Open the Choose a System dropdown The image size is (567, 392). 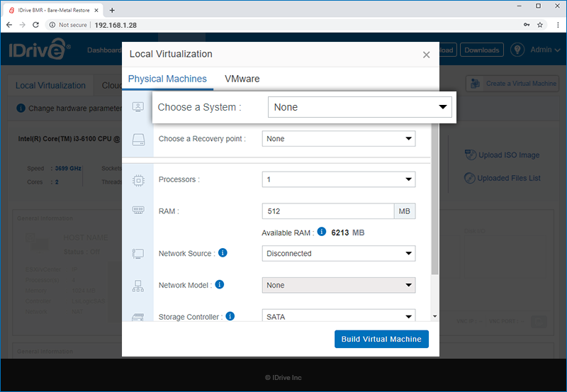point(360,107)
